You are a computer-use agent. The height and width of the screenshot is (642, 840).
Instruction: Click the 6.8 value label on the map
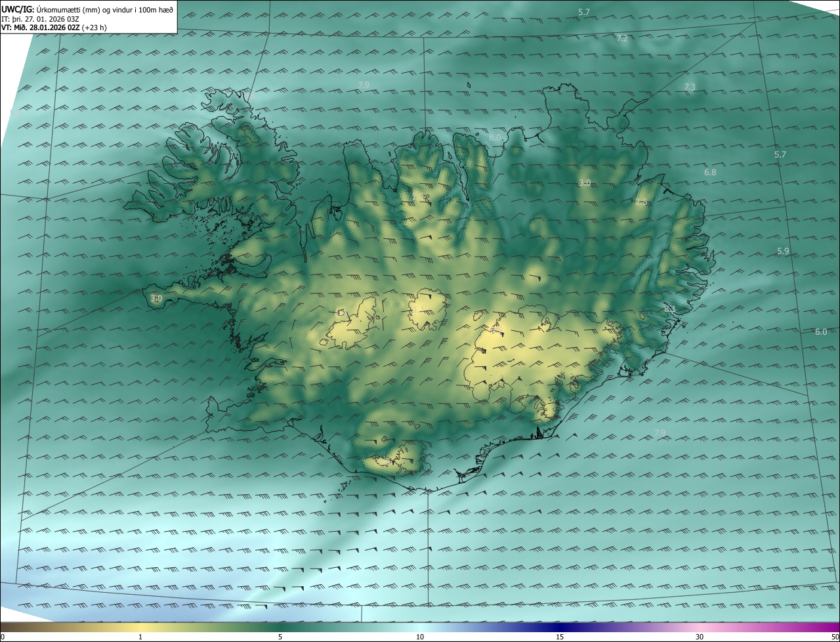(710, 172)
